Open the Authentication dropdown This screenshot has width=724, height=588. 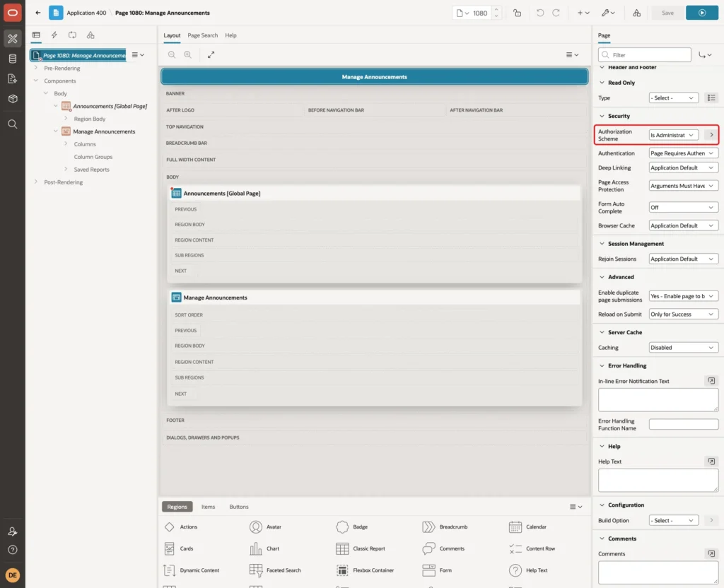[684, 153]
